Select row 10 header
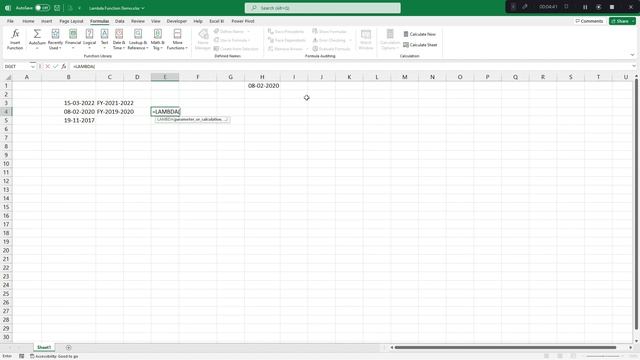Viewport: 640px width, 360px height. click(x=6, y=164)
